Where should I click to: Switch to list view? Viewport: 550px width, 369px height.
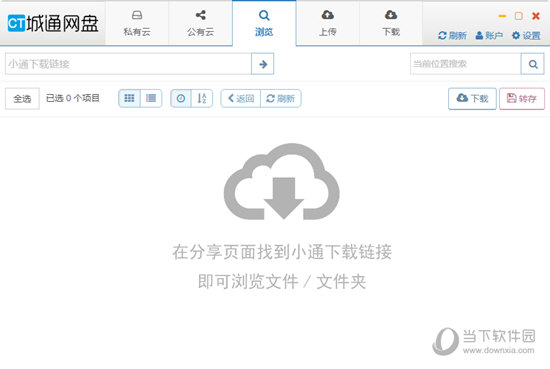point(151,98)
